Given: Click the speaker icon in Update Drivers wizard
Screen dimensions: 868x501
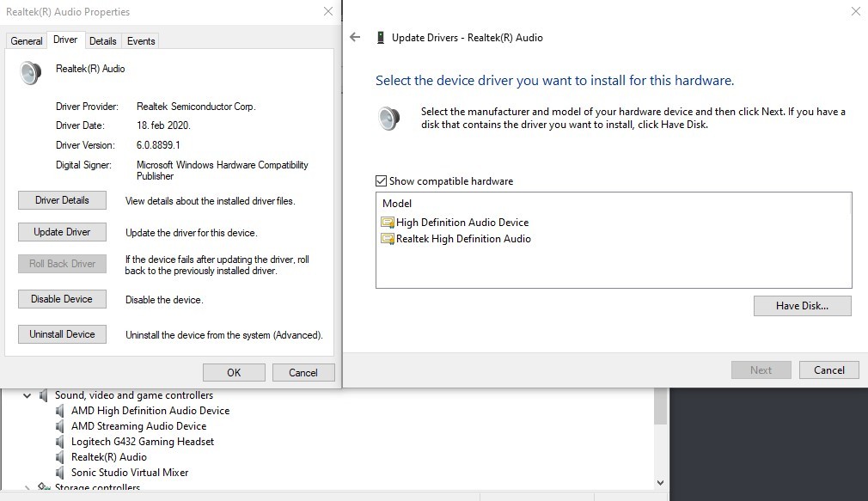Looking at the screenshot, I should 389,118.
